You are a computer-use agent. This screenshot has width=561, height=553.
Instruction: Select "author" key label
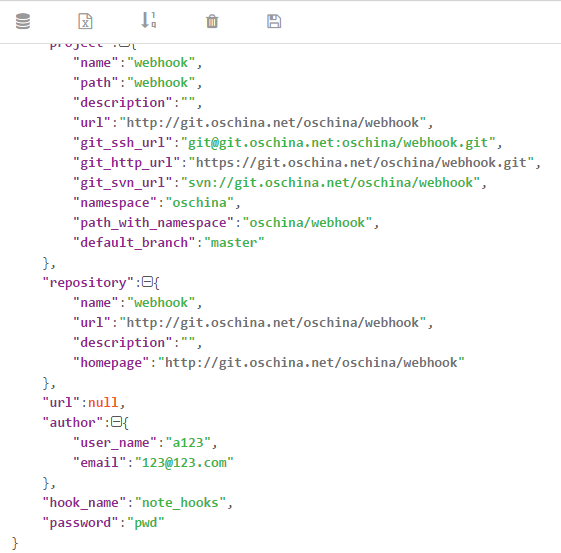[72, 423]
